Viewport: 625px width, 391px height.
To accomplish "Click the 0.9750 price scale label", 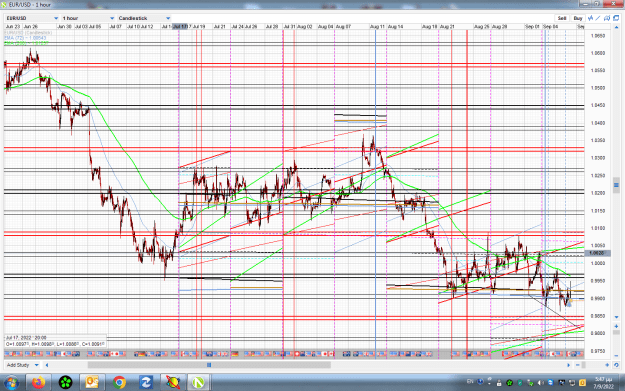I will tap(598, 351).
